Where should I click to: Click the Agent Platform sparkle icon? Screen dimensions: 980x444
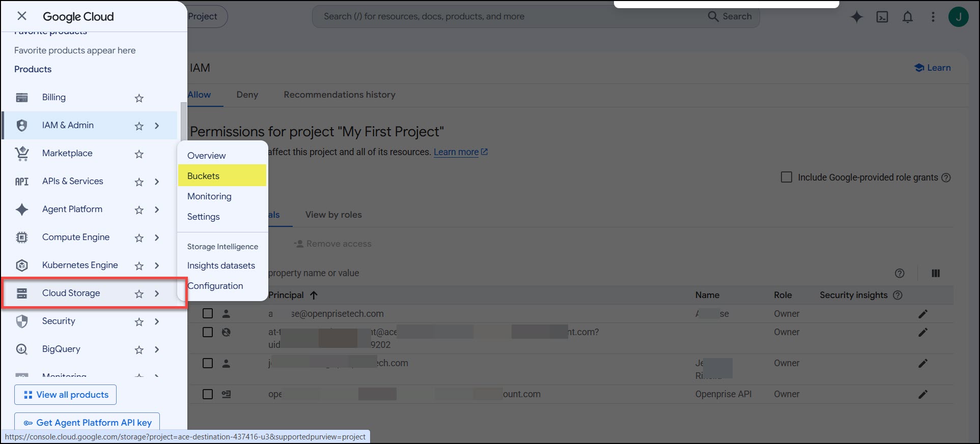pyautogui.click(x=22, y=209)
